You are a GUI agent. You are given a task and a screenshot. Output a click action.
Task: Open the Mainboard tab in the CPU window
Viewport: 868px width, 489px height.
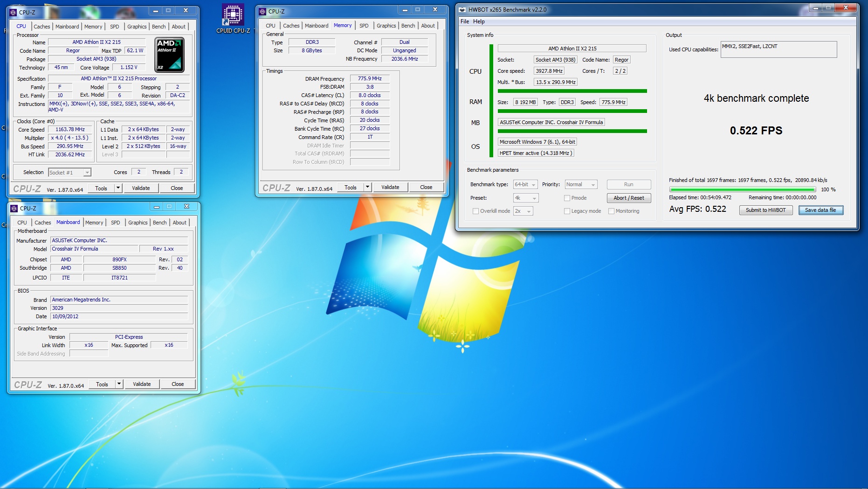(67, 27)
